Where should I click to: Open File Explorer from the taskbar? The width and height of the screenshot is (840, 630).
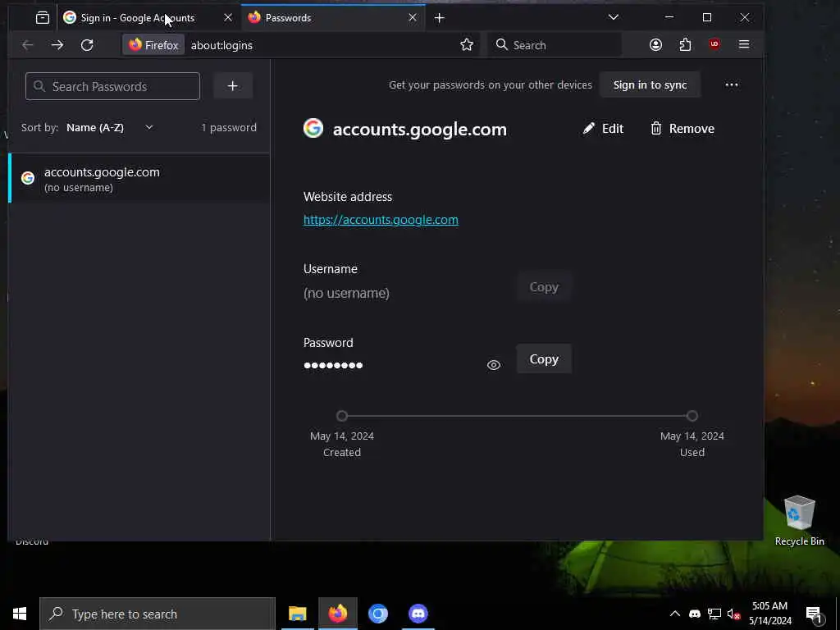pyautogui.click(x=297, y=614)
